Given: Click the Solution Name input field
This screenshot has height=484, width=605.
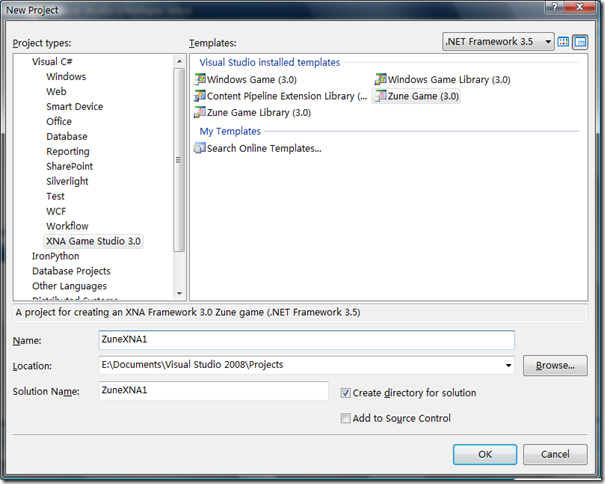Looking at the screenshot, I should (x=213, y=391).
